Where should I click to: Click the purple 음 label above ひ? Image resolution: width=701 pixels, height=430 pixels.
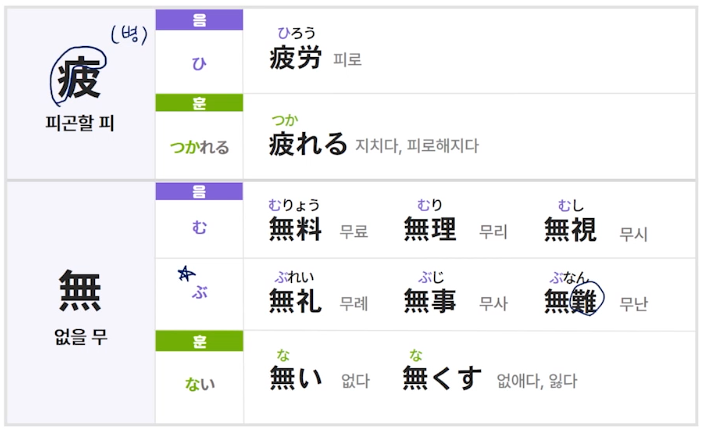pyautogui.click(x=199, y=19)
